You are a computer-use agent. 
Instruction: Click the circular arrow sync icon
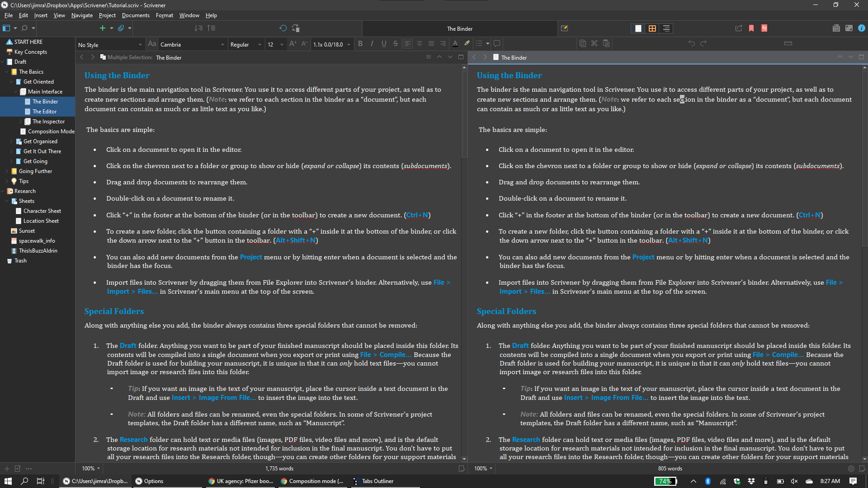[283, 28]
